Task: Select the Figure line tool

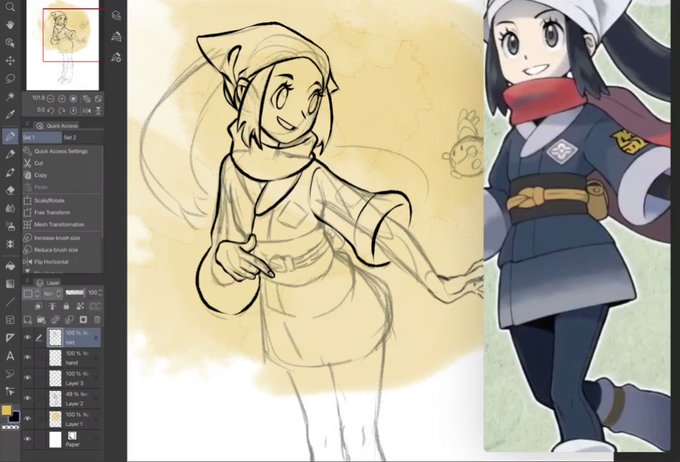Action: pyautogui.click(x=10, y=302)
